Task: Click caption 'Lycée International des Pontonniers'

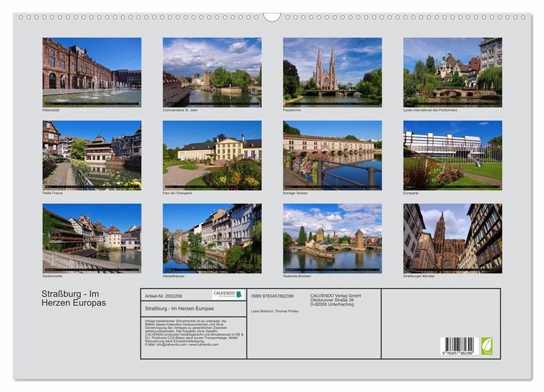Action: pyautogui.click(x=430, y=110)
